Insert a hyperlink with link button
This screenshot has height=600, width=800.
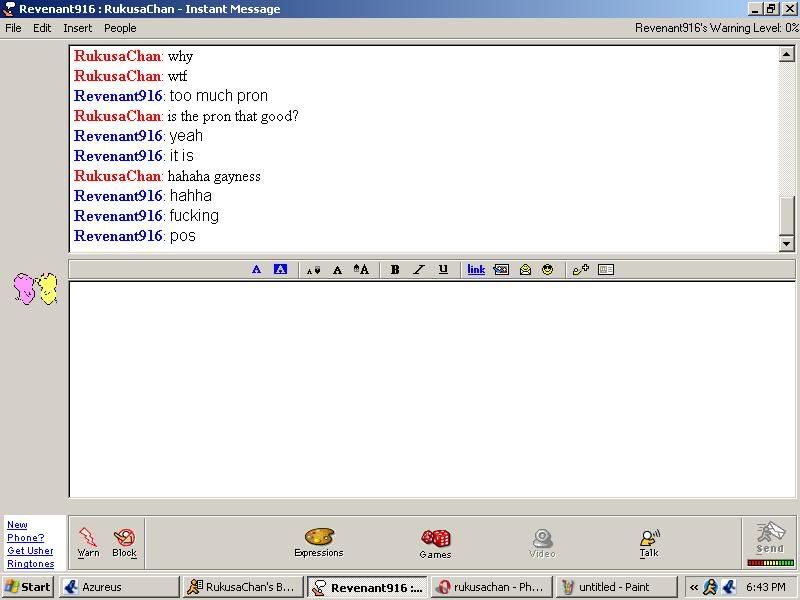point(476,269)
